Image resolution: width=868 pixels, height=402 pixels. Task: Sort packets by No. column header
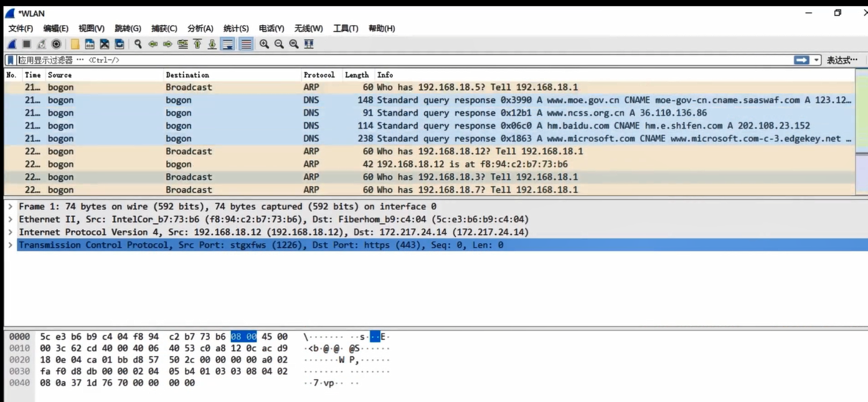point(13,75)
